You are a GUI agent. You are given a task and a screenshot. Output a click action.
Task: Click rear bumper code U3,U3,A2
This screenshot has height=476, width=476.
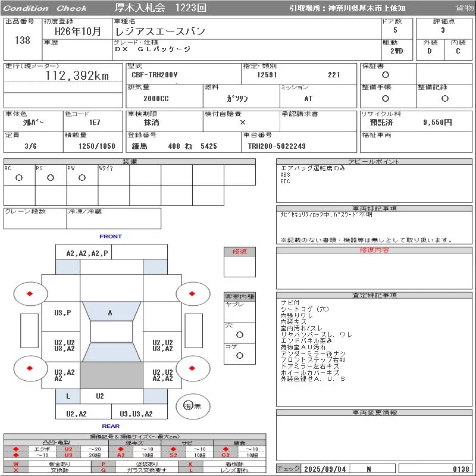[136, 414]
